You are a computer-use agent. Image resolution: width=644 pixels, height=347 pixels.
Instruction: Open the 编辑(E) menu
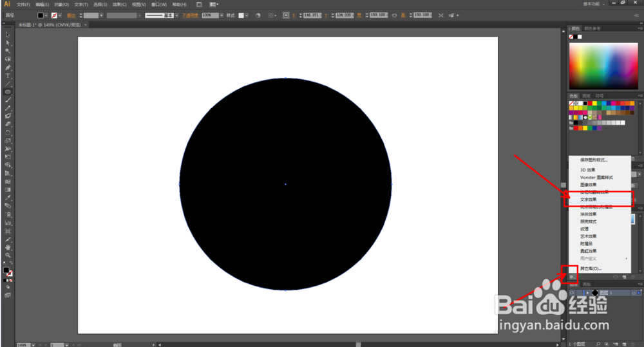pos(43,5)
